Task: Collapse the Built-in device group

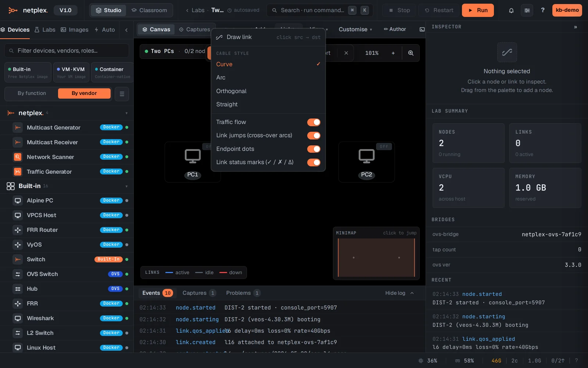Action: pos(126,186)
